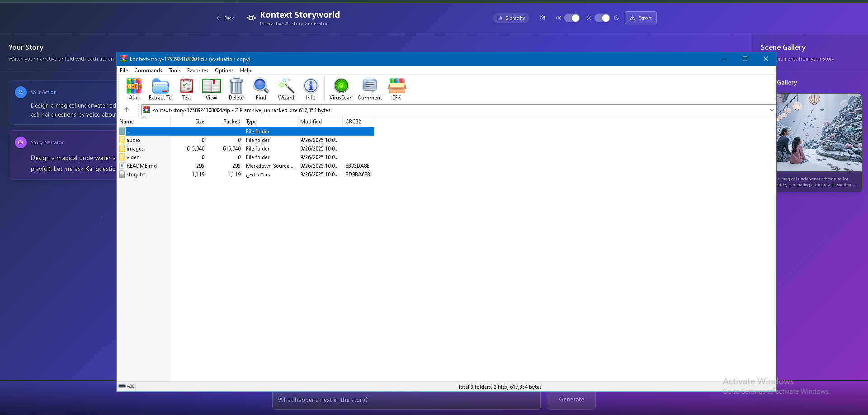Click the audio folder icon
The image size is (868, 415).
point(122,140)
